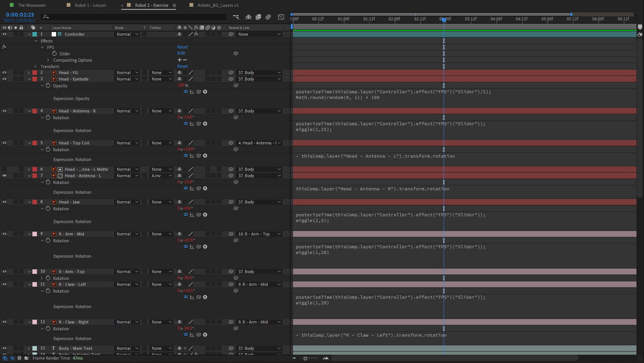Click the Opacity stopwatch on Head - Eyeballs
Screen dimensions: 644x363
(48, 86)
